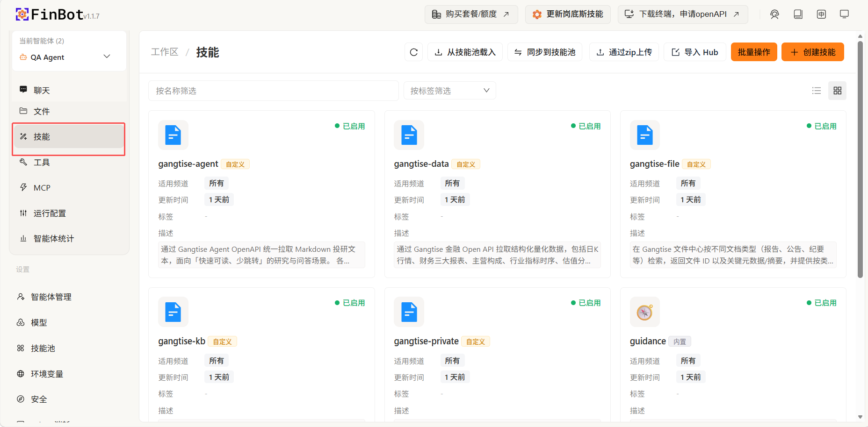The width and height of the screenshot is (868, 427).
Task: Open 智能体管理 agent management
Action: pyautogui.click(x=69, y=297)
